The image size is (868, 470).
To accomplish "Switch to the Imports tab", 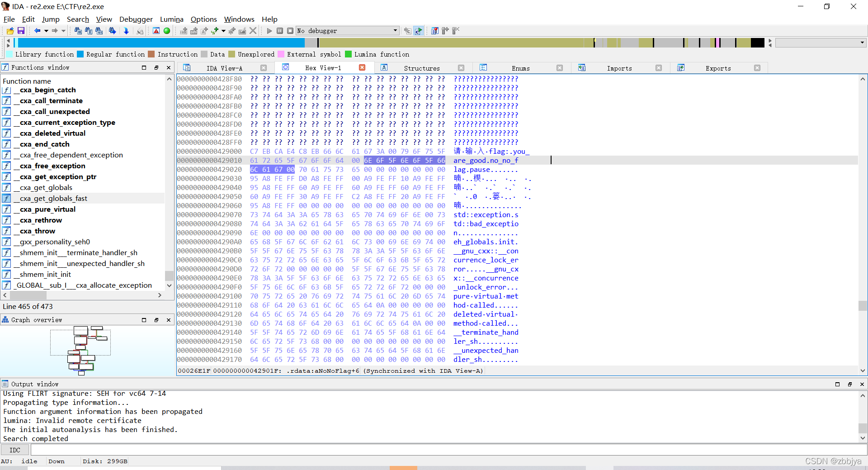I will click(x=619, y=68).
